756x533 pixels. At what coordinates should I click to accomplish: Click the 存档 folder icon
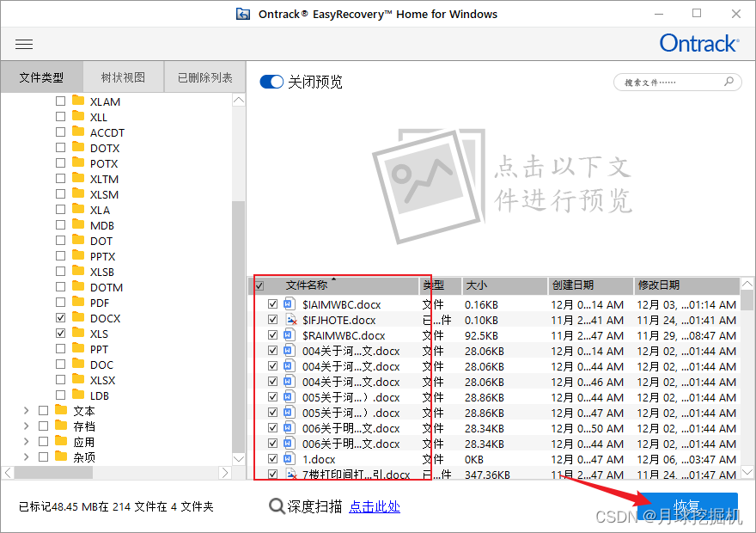click(x=61, y=426)
